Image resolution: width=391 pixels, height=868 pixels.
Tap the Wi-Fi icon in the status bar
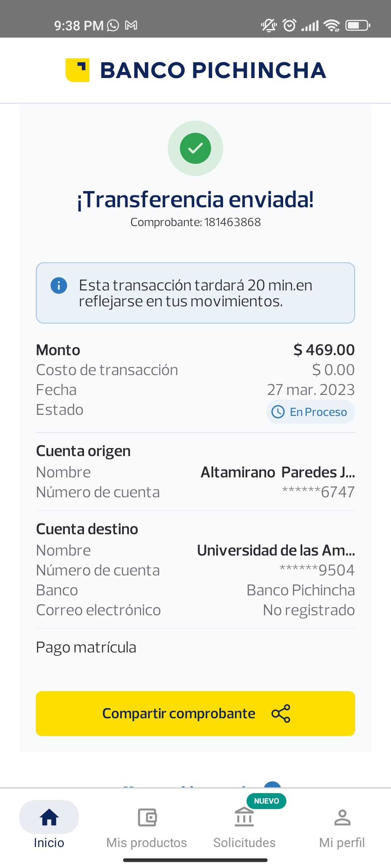[x=332, y=25]
